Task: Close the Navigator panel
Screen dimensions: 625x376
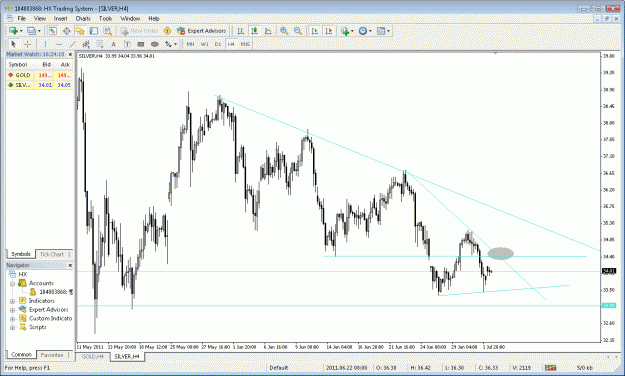Action: point(71,265)
